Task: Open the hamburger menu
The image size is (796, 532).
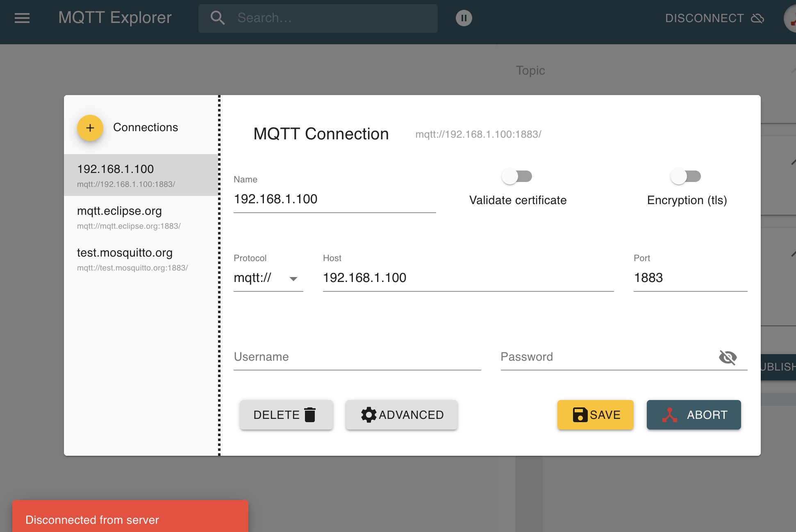Action: coord(22,18)
